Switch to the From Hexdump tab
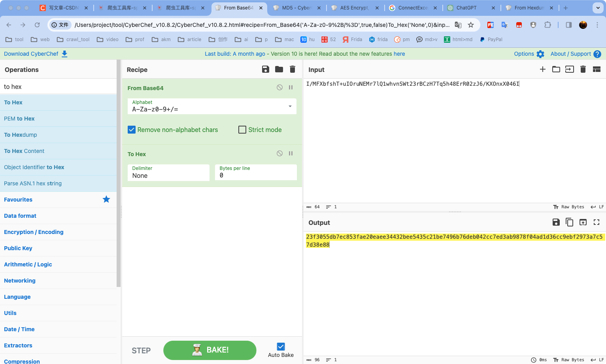Image resolution: width=606 pixels, height=364 pixels. click(x=529, y=8)
